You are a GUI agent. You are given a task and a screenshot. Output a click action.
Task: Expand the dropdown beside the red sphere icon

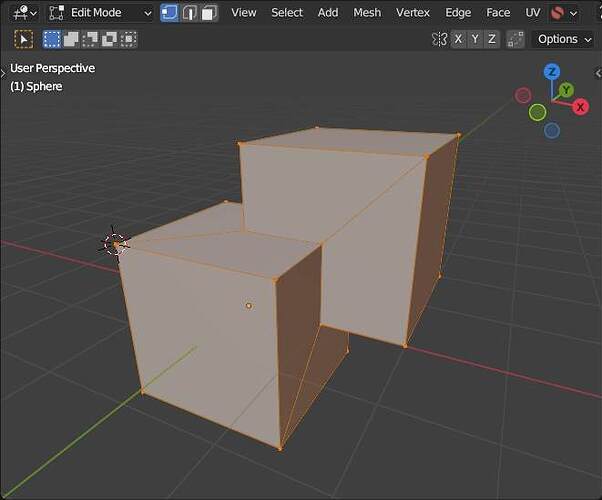(574, 13)
